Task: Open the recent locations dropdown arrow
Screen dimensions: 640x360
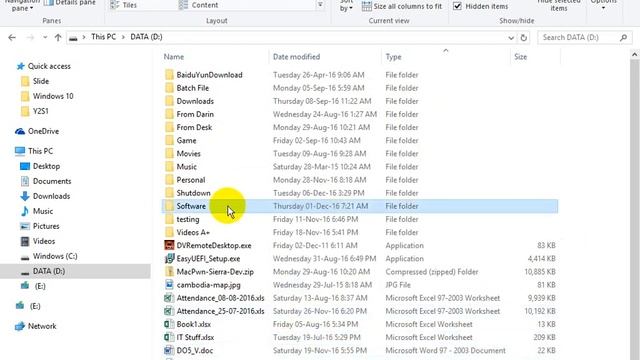Action: click(44, 38)
